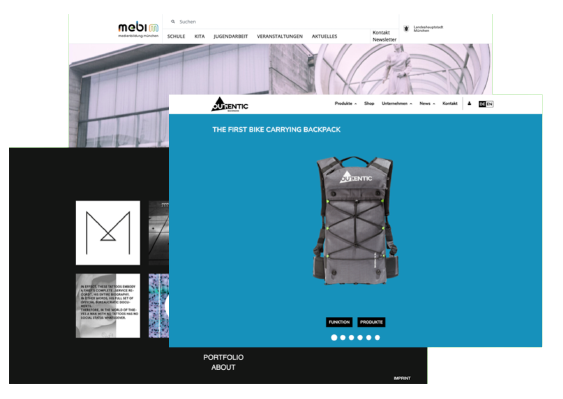Open the SCHULE menu item
Viewport: 563px width, 399px height.
coord(176,36)
